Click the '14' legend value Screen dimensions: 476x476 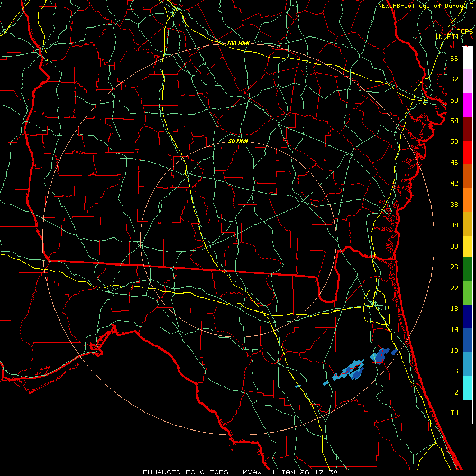454,329
